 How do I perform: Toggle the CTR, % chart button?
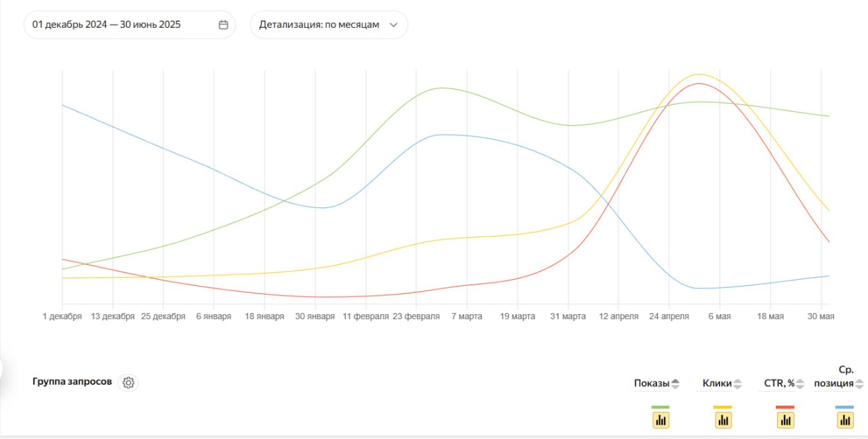(x=785, y=420)
